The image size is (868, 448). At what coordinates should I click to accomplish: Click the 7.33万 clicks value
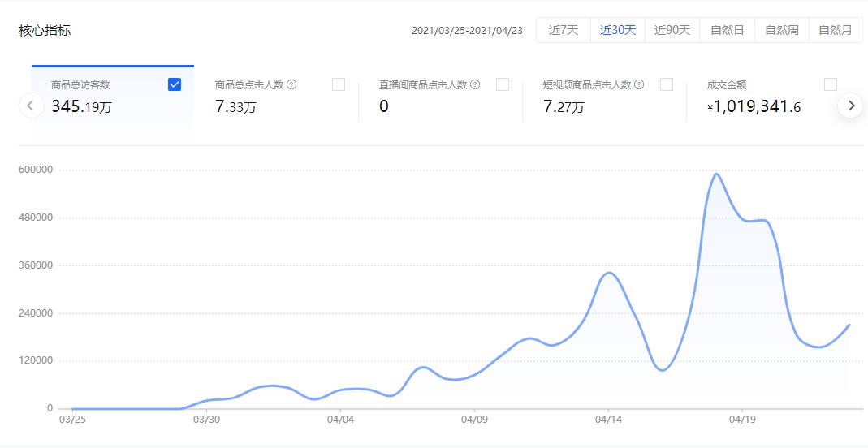(x=235, y=106)
